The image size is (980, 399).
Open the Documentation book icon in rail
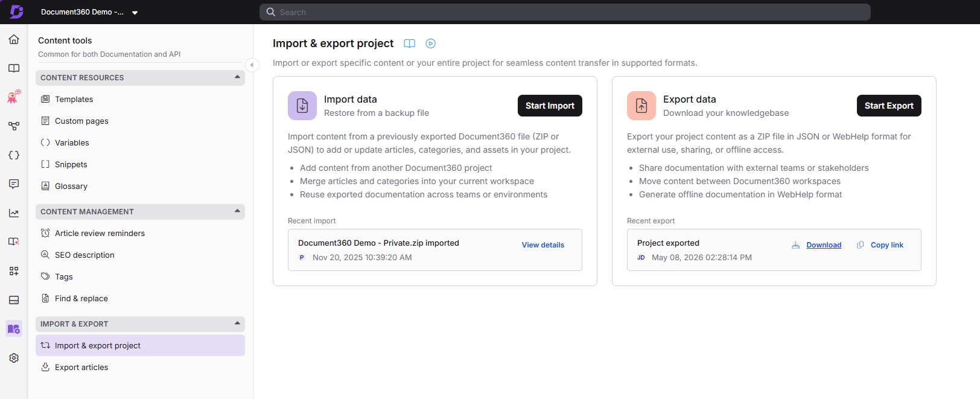(14, 68)
